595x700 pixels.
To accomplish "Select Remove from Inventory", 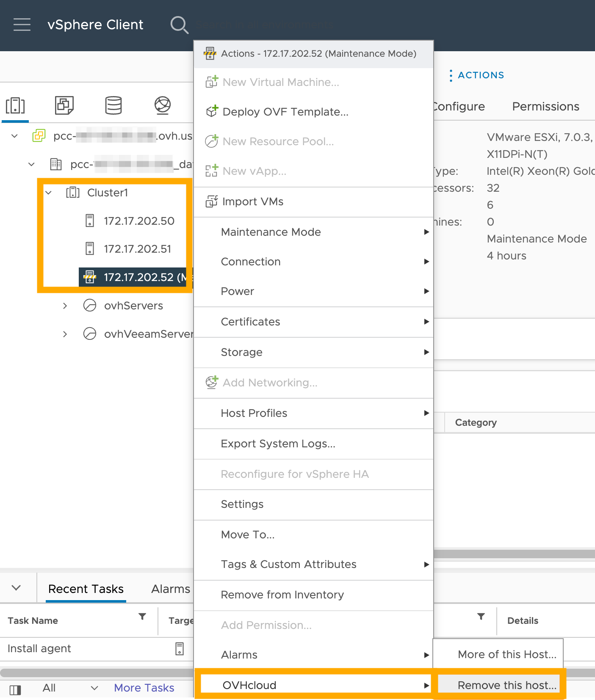I will tap(313, 595).
